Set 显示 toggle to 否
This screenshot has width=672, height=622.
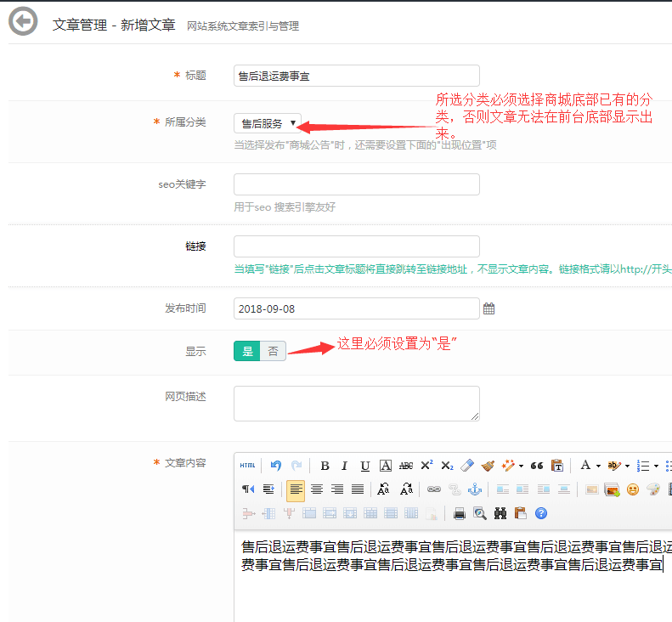(273, 351)
